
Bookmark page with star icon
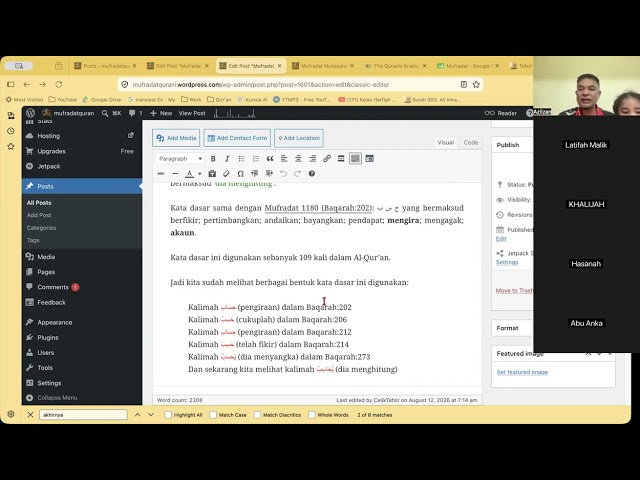[x=476, y=84]
